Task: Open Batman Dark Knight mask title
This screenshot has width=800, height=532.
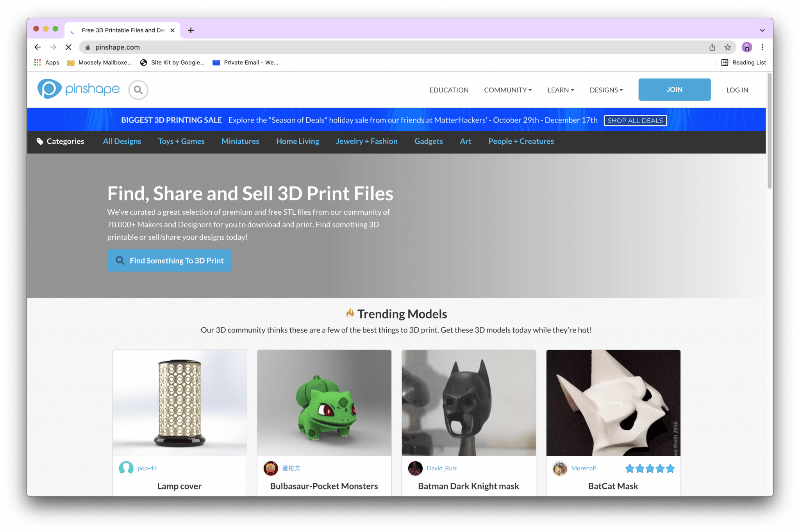Action: [468, 486]
